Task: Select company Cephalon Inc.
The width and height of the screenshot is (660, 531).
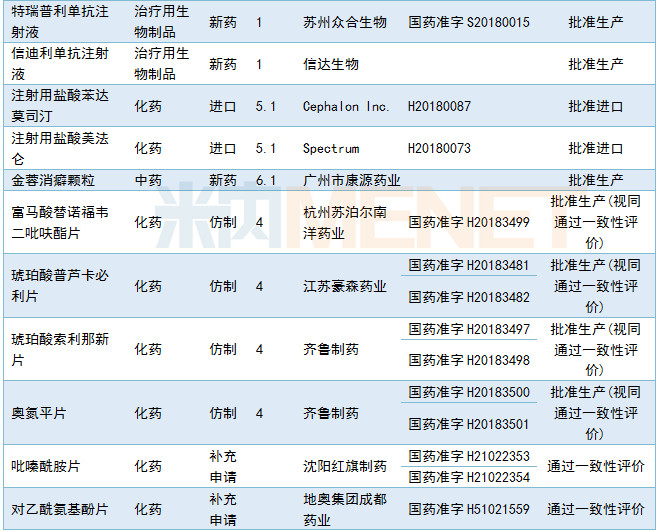Action: [x=346, y=106]
